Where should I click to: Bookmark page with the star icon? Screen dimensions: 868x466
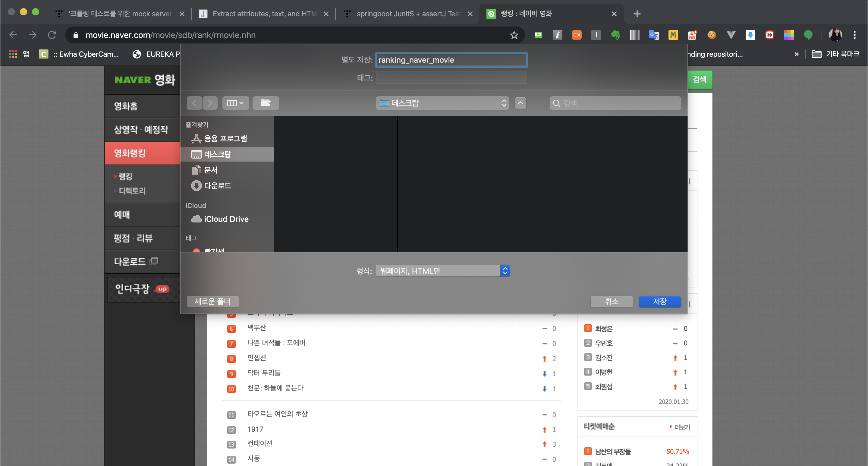point(514,35)
